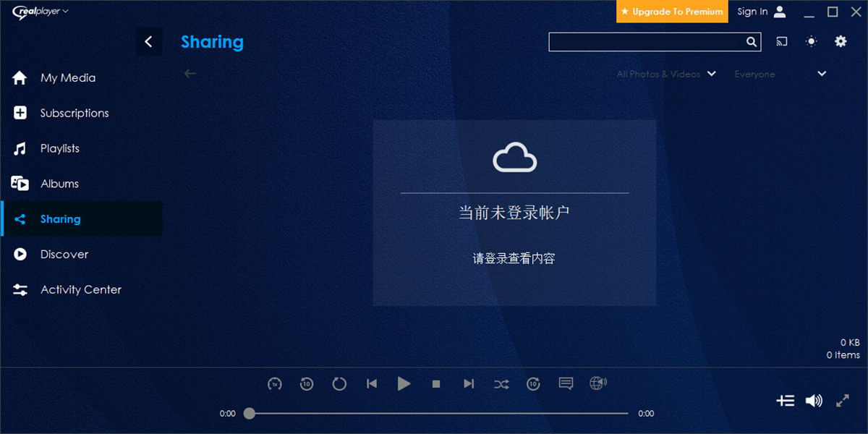Screen dimensions: 868x434
Task: Toggle light/dark theme with sun icon
Action: [x=811, y=41]
